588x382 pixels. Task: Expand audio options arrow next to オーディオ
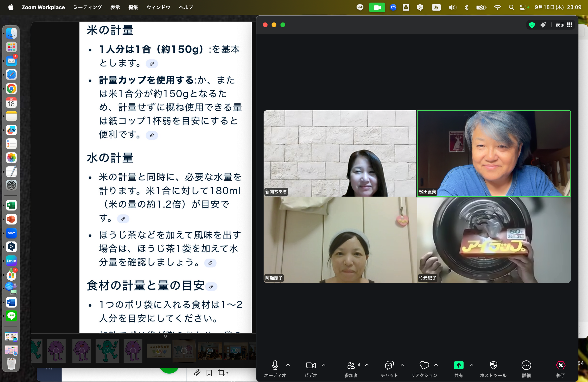pos(288,365)
